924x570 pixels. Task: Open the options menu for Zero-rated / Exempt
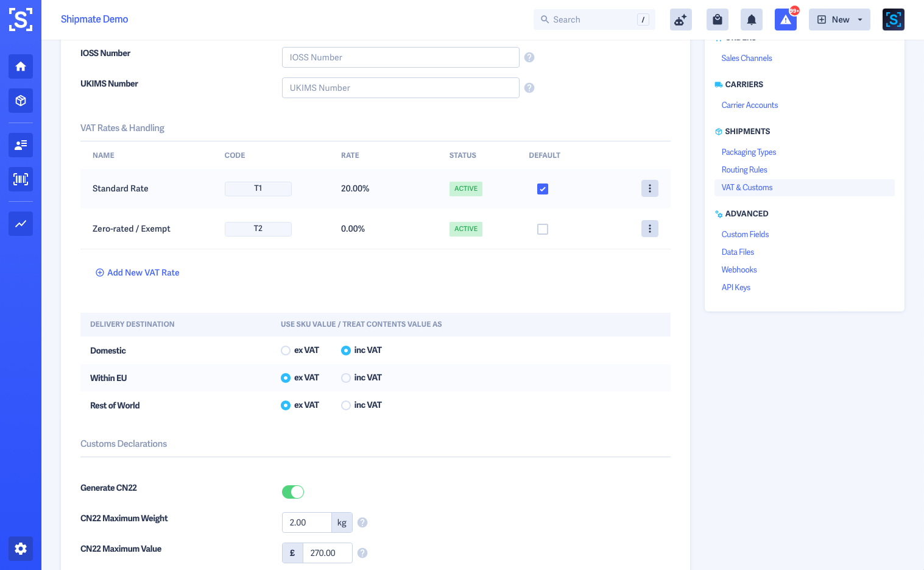650,229
